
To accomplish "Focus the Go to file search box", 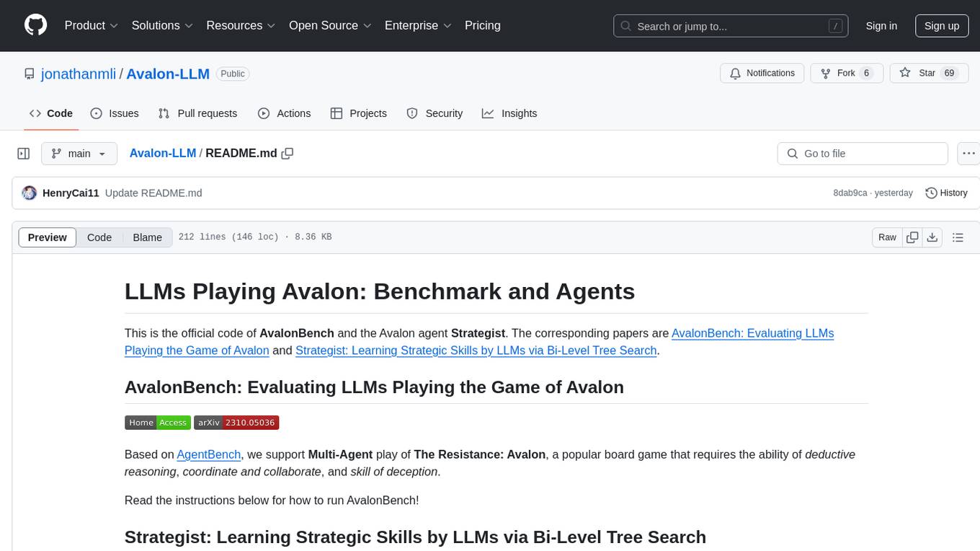I will pos(863,154).
